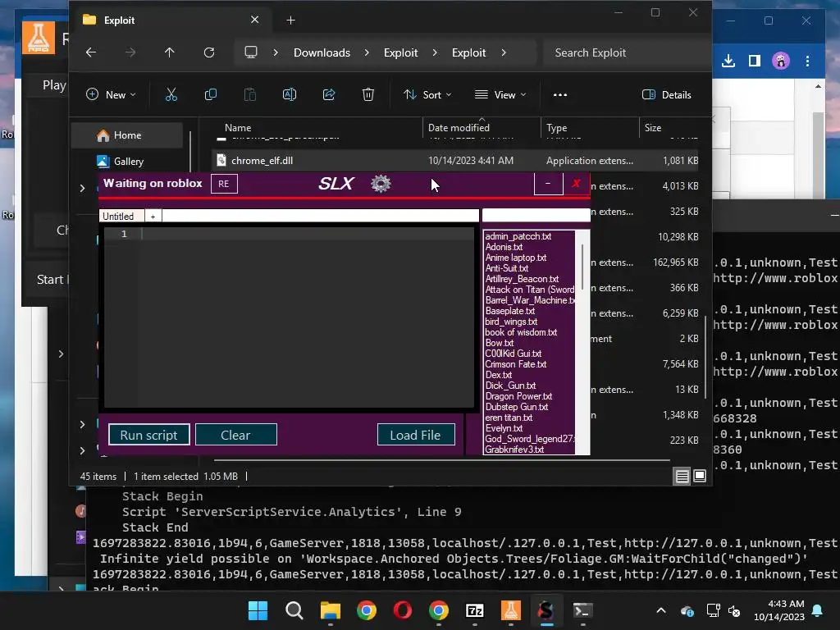
Task: Select the Untitled script tab
Action: click(x=121, y=216)
